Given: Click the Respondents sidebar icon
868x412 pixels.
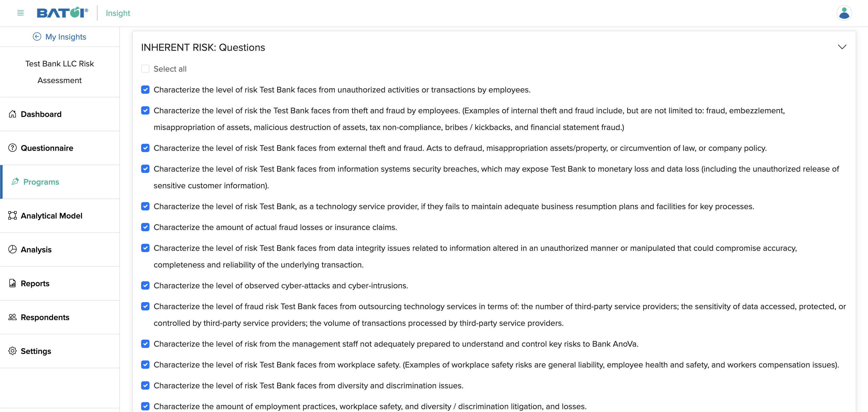Looking at the screenshot, I should coord(13,317).
